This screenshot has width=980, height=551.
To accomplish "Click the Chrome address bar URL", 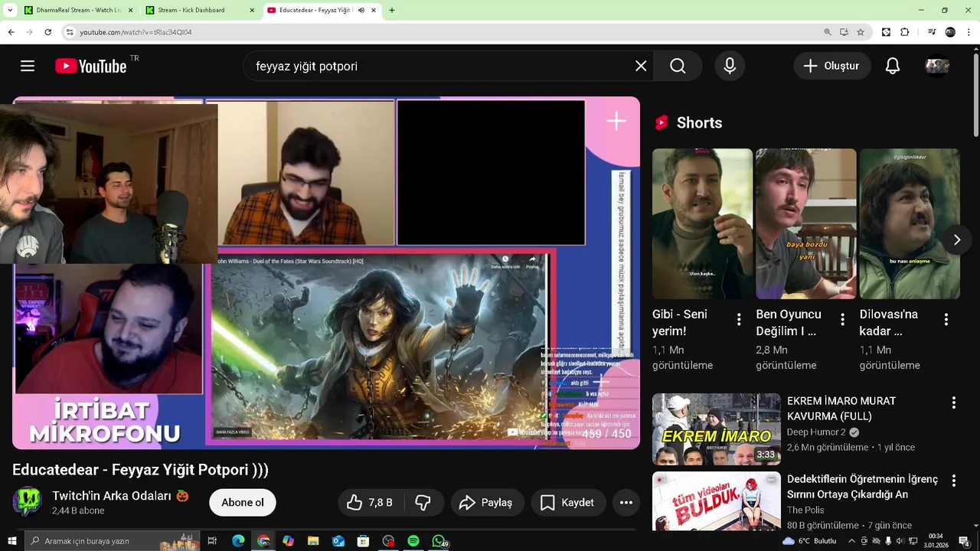I will (136, 32).
